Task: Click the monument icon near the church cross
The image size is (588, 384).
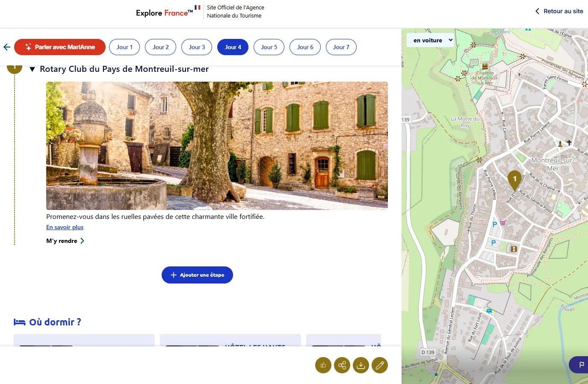Action: [560, 144]
